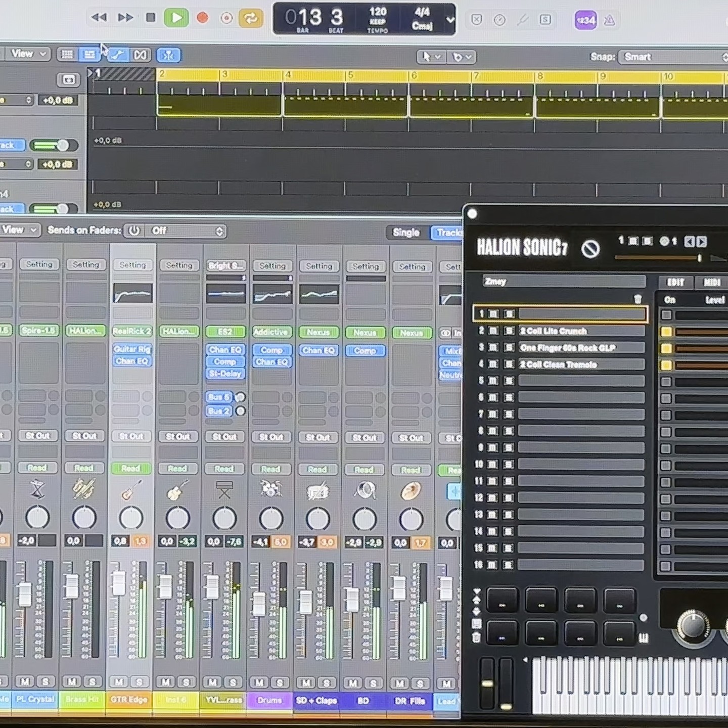
Task: Open the Guitar Rig effect plugin
Action: click(x=132, y=349)
